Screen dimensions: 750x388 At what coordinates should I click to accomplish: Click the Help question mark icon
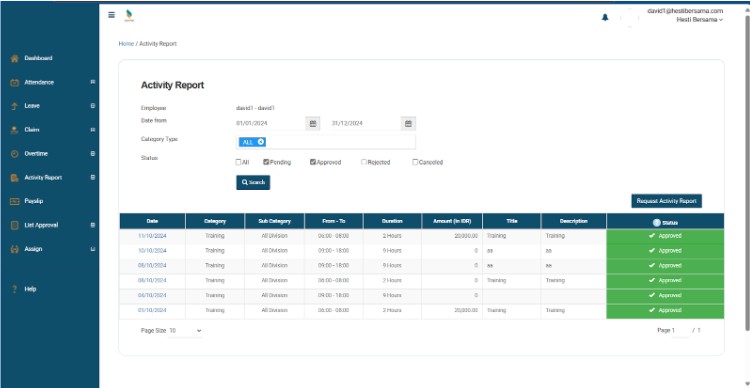click(15, 289)
